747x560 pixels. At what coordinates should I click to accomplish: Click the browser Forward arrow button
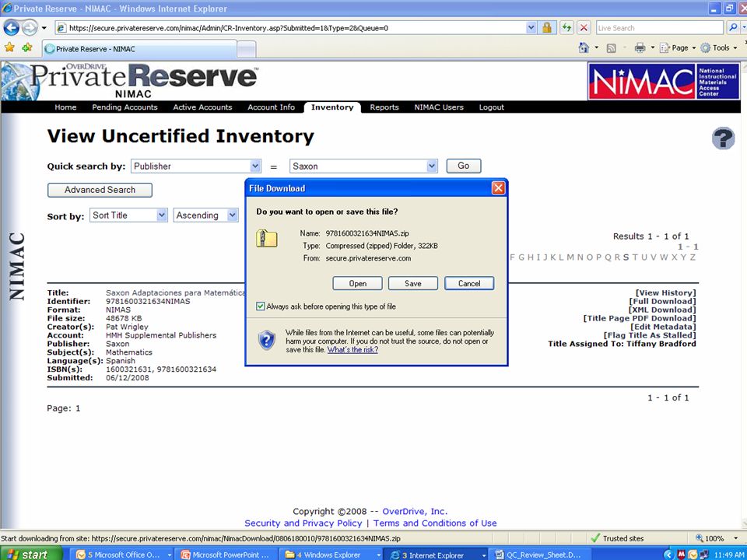point(29,28)
